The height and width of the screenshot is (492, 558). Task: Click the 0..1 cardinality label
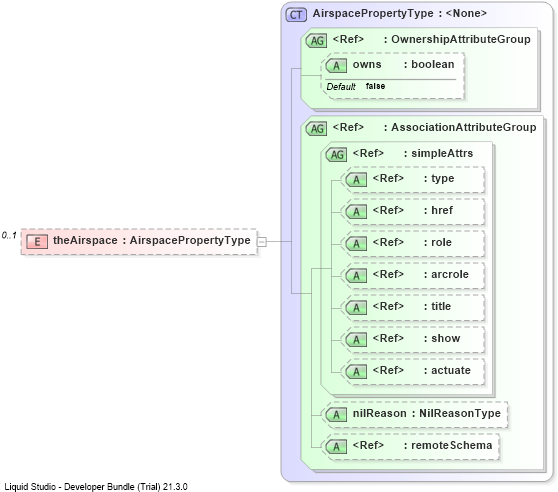tap(9, 235)
